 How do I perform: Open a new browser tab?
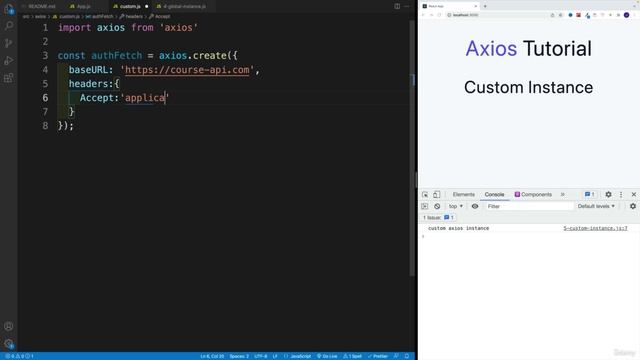[x=485, y=6]
